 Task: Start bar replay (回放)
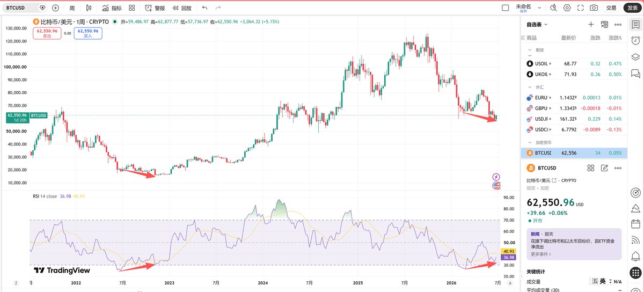[x=182, y=8]
